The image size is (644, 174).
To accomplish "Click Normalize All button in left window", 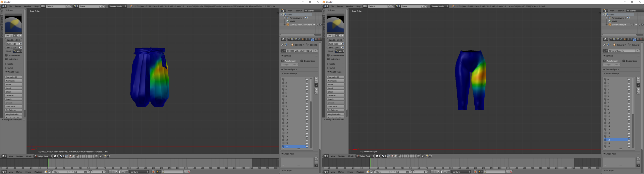I will pyautogui.click(x=13, y=77).
